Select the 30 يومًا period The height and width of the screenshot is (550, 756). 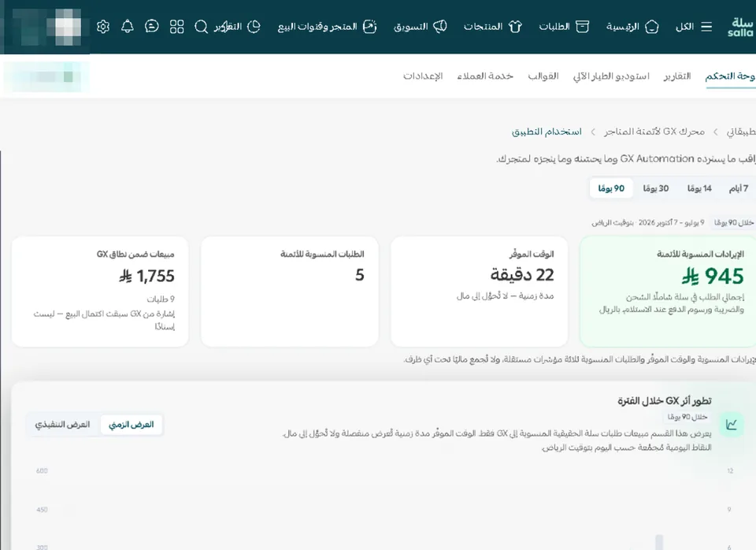[x=656, y=188]
